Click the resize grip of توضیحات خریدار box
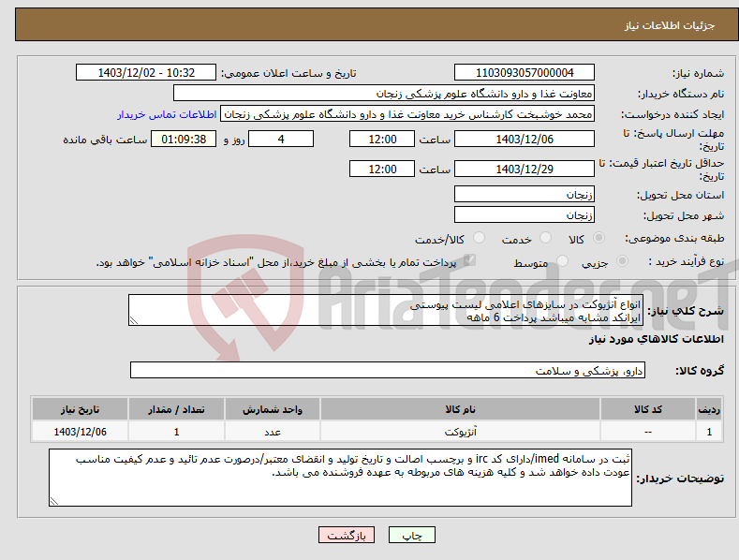Viewport: 739px width, 560px height. click(x=54, y=502)
